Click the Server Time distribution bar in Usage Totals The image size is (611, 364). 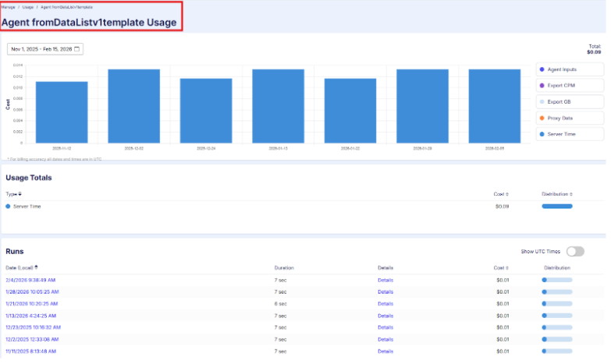click(556, 207)
